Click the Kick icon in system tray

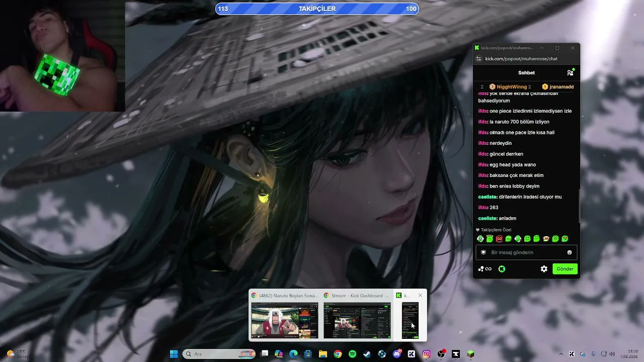(x=572, y=354)
